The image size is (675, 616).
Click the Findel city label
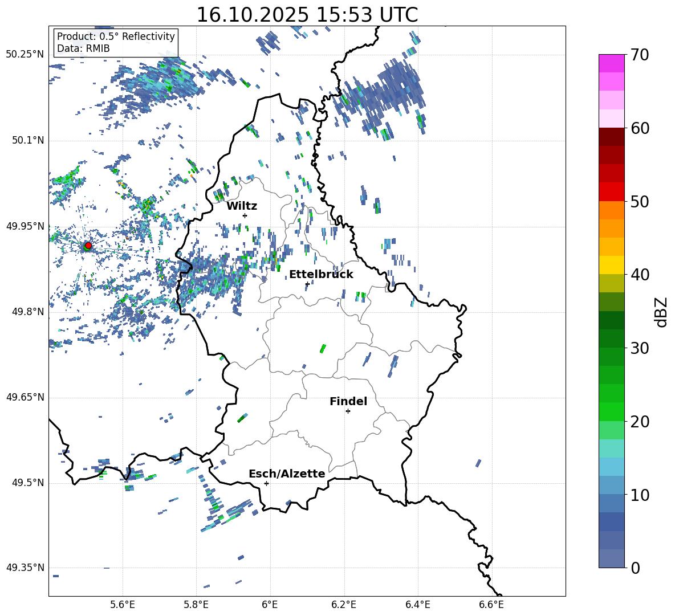point(348,401)
